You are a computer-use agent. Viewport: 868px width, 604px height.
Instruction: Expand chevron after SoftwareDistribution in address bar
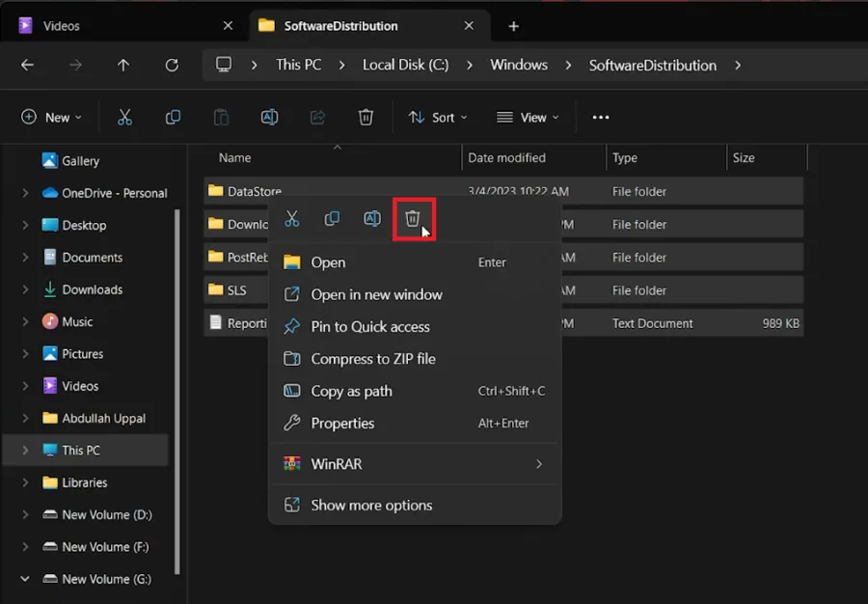coord(738,65)
